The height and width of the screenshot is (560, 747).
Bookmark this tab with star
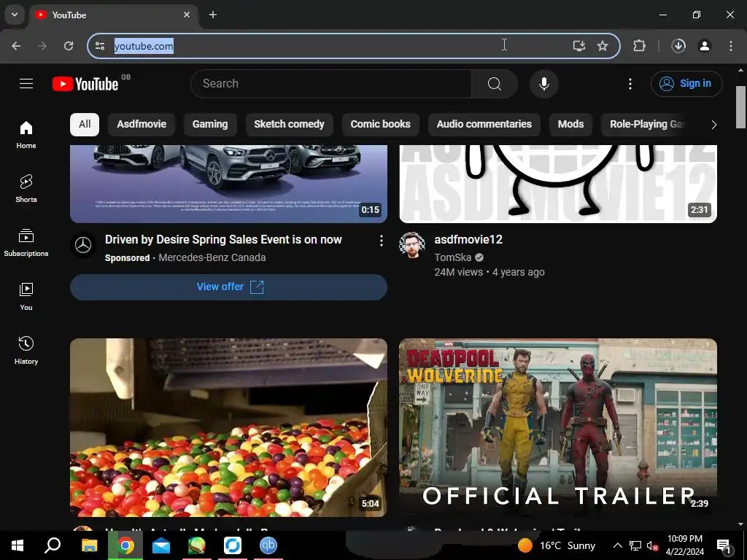click(603, 46)
